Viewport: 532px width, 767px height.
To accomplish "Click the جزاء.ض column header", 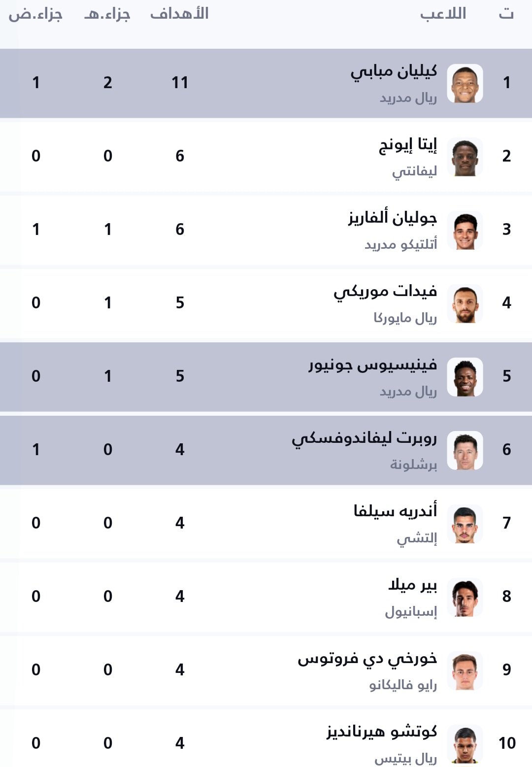I will [x=35, y=14].
